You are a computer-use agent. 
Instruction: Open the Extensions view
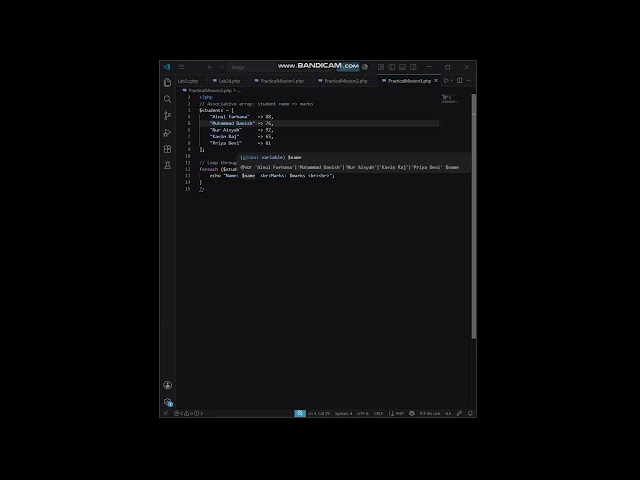click(x=167, y=149)
